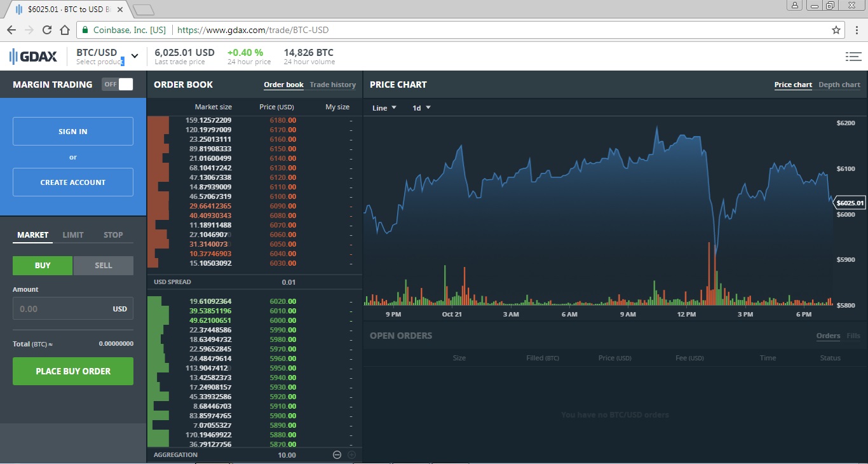Open the Chrome three-dot menu
Viewport: 868px width, 464px height.
[857, 30]
